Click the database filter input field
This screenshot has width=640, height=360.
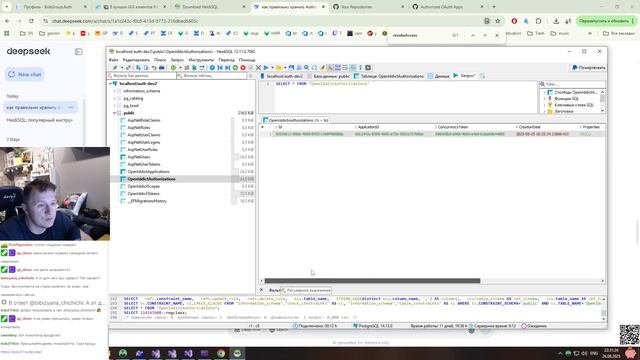[x=142, y=76]
